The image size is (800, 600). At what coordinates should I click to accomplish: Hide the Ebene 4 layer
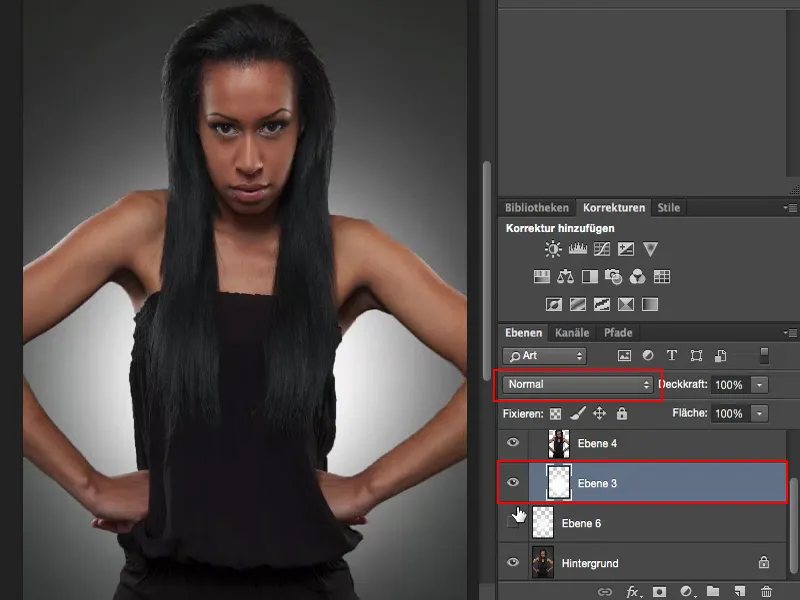pyautogui.click(x=513, y=442)
